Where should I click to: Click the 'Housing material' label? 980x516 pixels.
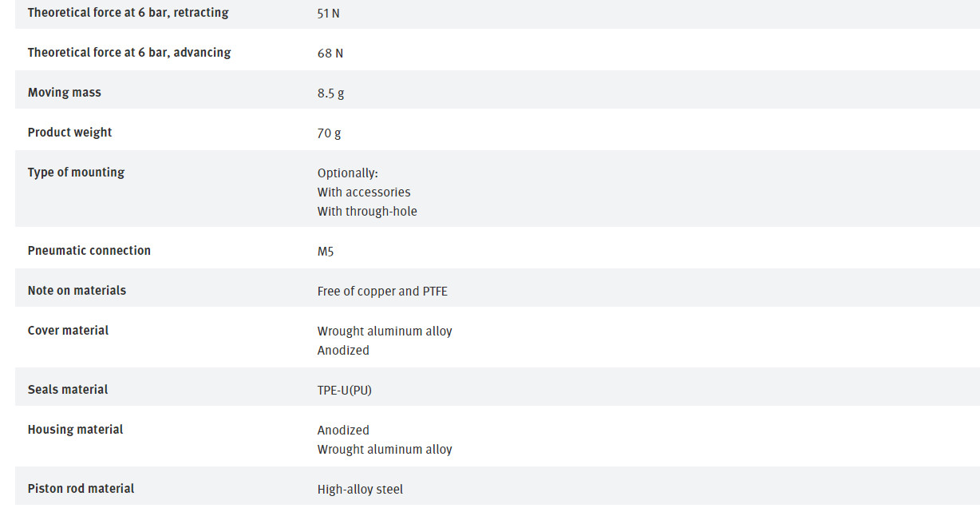point(75,430)
